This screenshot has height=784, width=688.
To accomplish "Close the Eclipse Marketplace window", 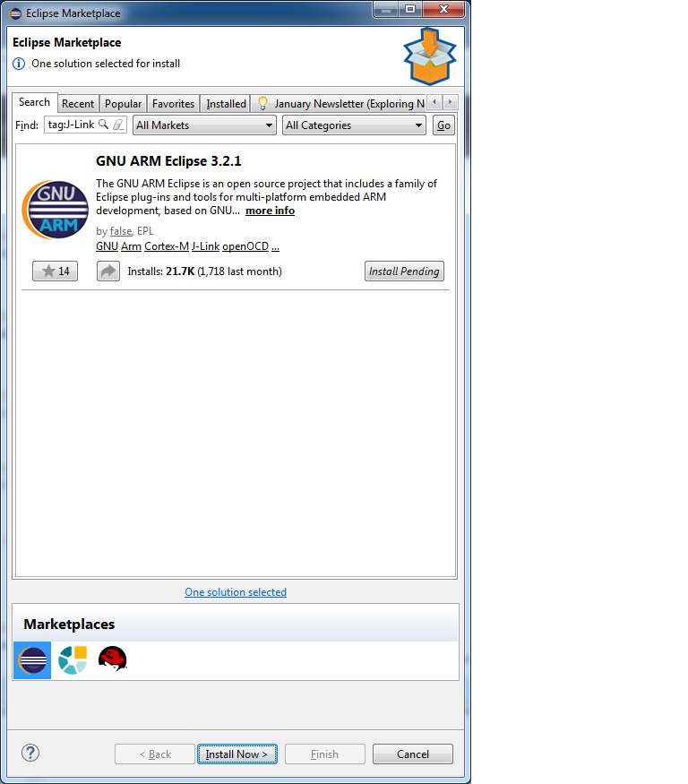I will click(x=443, y=9).
